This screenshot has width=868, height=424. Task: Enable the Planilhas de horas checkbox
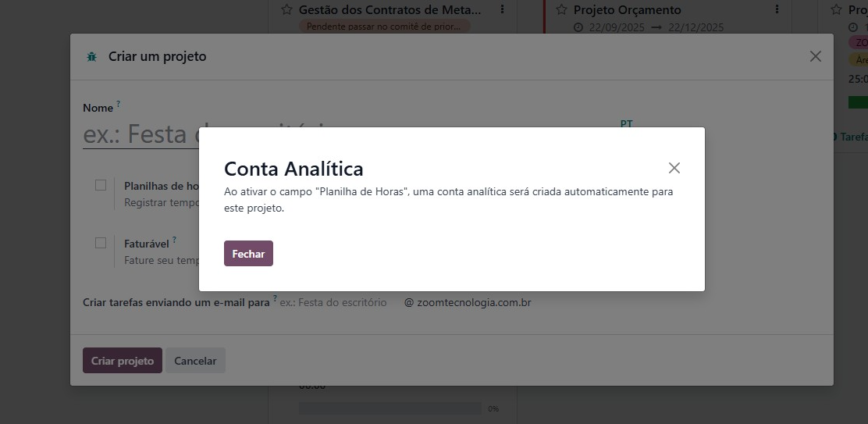[101, 185]
